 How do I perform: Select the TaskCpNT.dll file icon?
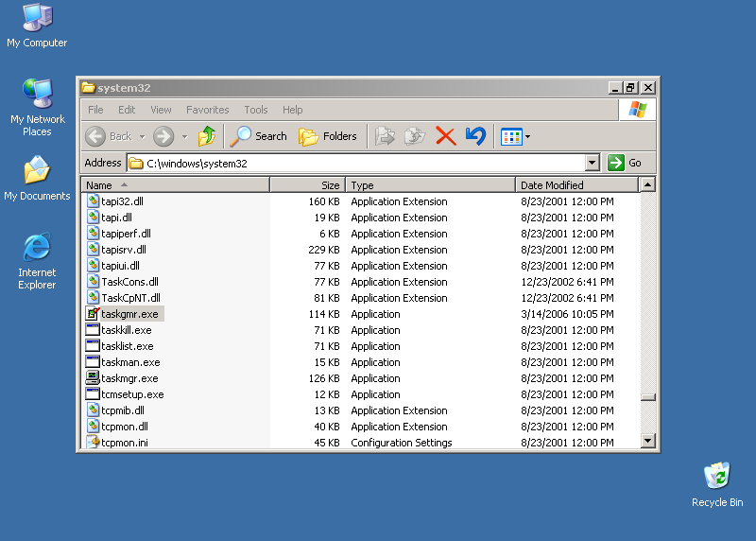(93, 298)
